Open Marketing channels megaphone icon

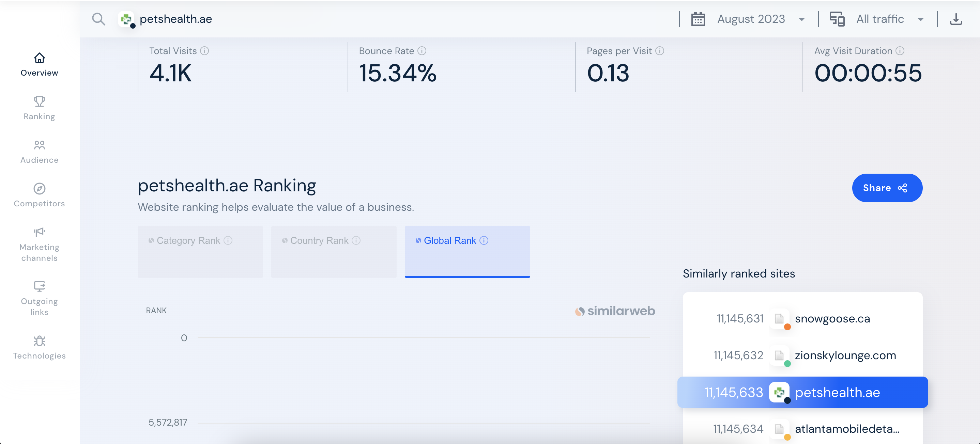(x=39, y=232)
